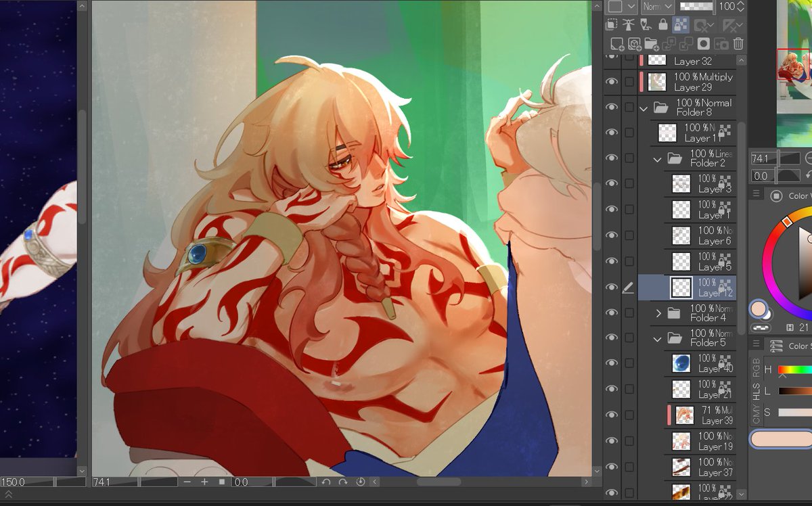Create a new raster layer
The image size is (812, 506).
pyautogui.click(x=616, y=44)
